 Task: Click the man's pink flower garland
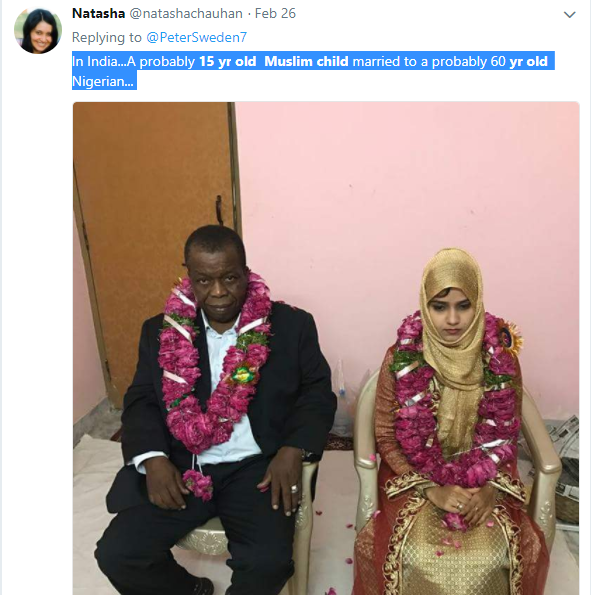214,364
